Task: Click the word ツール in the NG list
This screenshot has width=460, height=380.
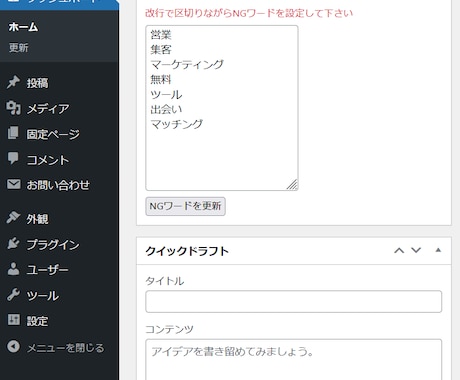Action: [x=166, y=94]
